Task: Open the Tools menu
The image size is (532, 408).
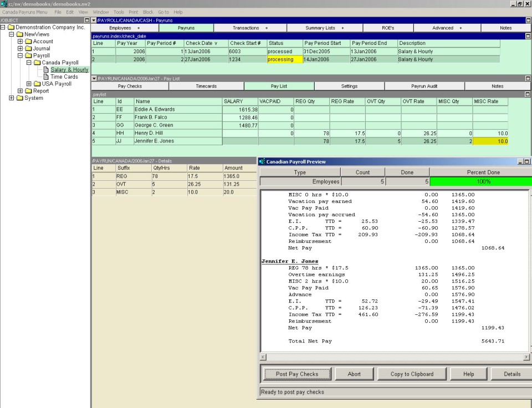Action: click(119, 12)
